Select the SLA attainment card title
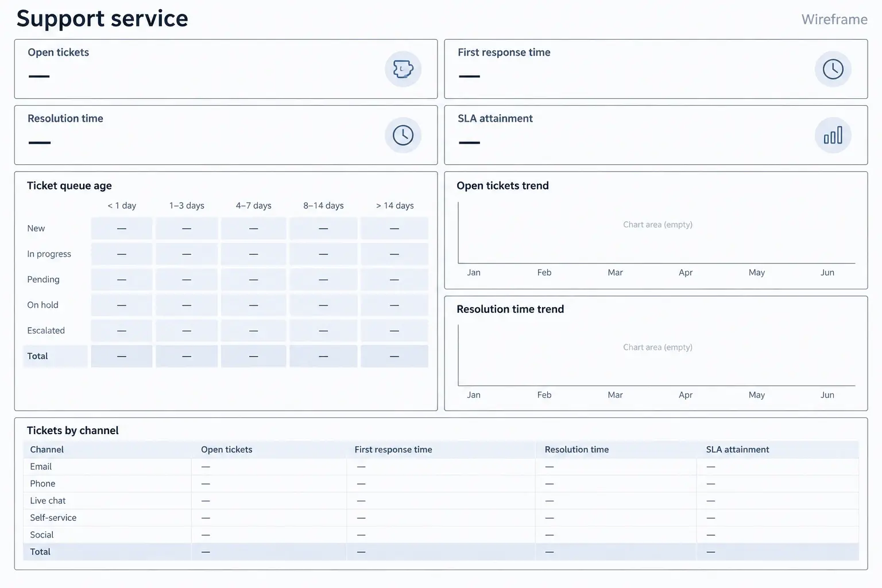This screenshot has width=882, height=588. click(x=495, y=118)
